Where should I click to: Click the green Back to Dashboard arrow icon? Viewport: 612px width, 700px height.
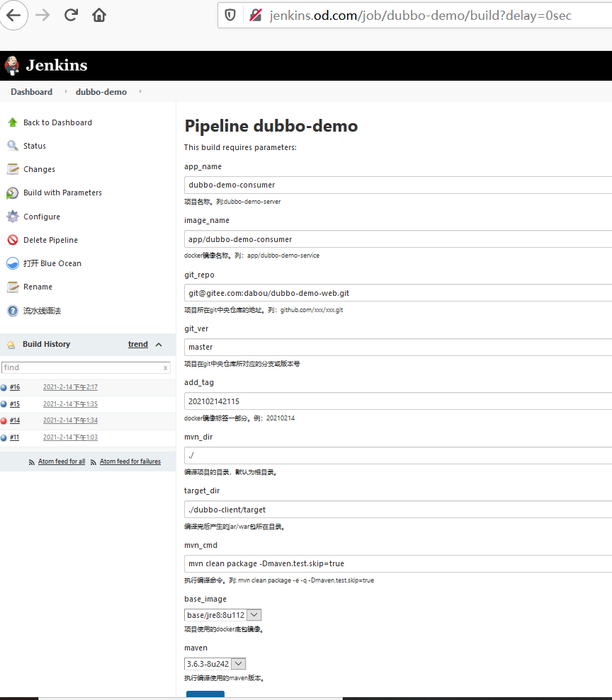pyautogui.click(x=13, y=122)
